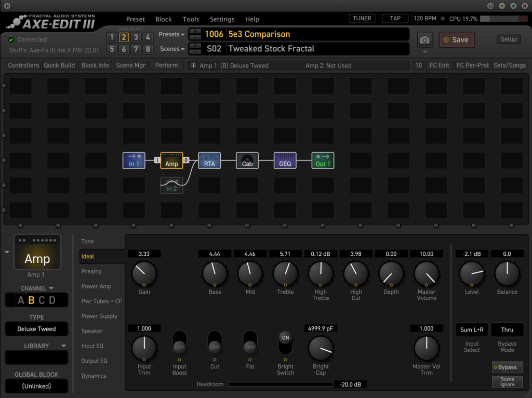Switch to the Preamp tab
The image size is (532, 398).
pos(91,271)
